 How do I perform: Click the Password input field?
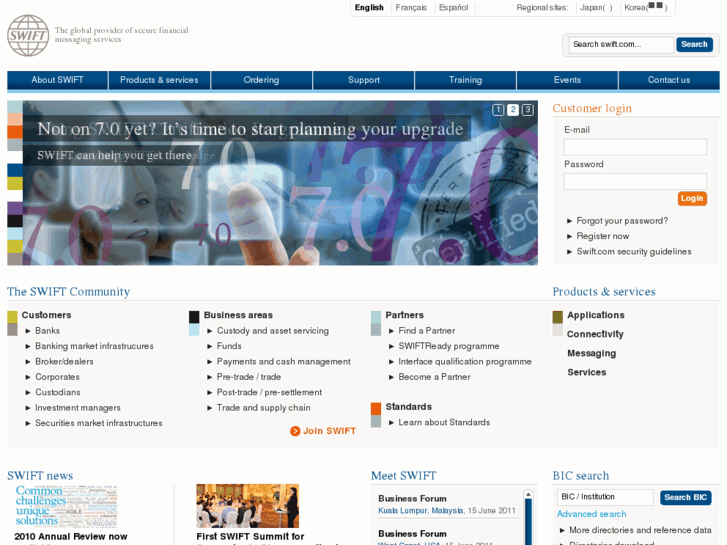coord(635,181)
